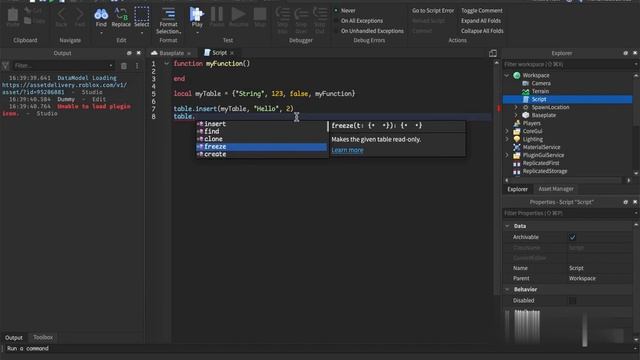Close the Output panel
The width and height of the screenshot is (640, 360).
138,53
